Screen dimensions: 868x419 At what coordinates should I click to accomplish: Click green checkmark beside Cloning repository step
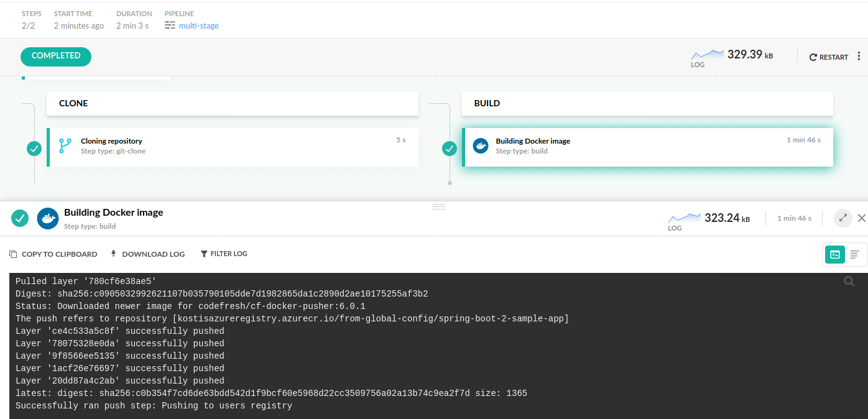pos(34,149)
